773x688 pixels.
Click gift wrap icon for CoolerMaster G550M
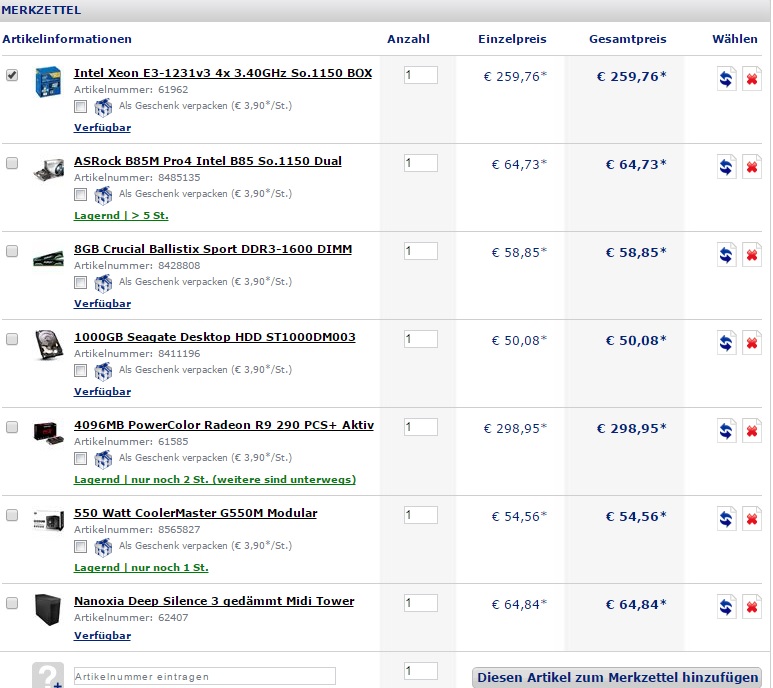tap(103, 547)
